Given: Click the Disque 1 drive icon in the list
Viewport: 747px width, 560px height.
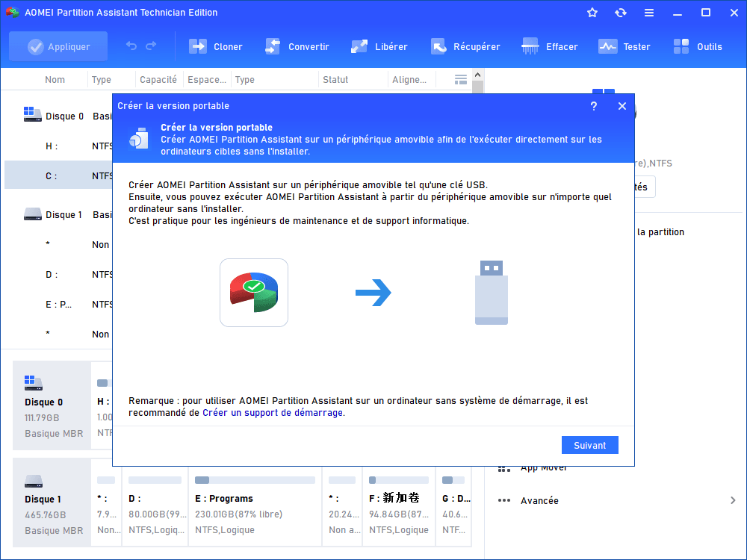Looking at the screenshot, I should [32, 214].
